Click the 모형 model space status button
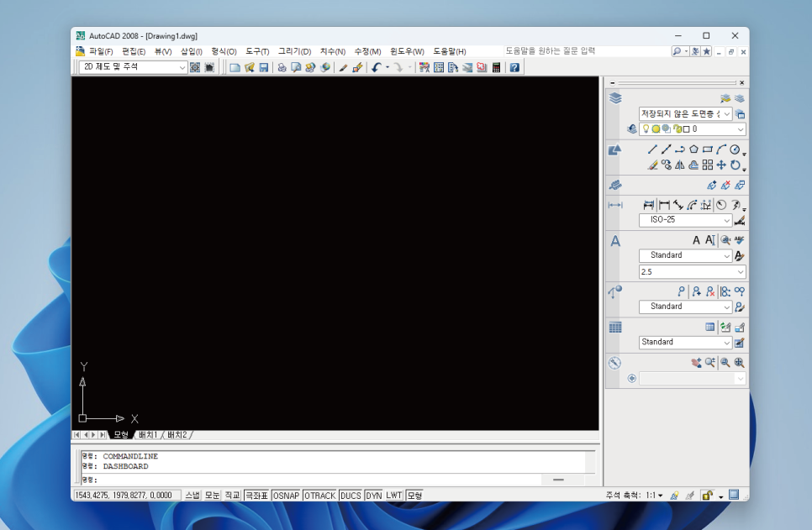This screenshot has height=530, width=812. (x=414, y=496)
